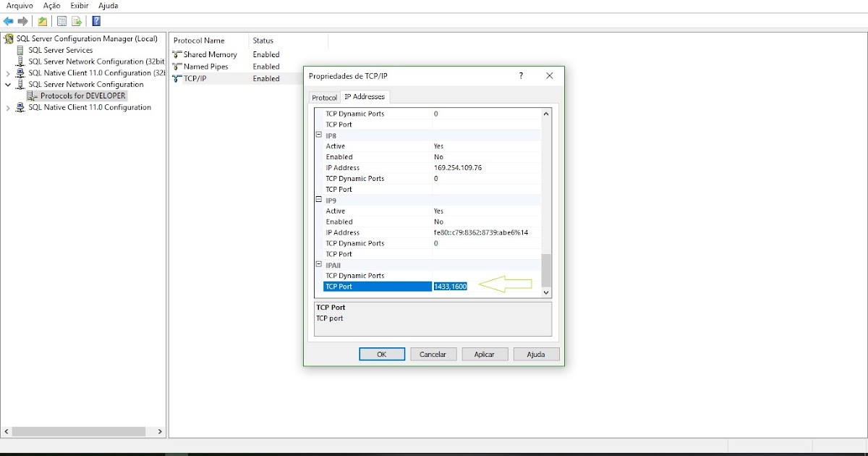Click the back navigation arrow icon

pos(7,20)
